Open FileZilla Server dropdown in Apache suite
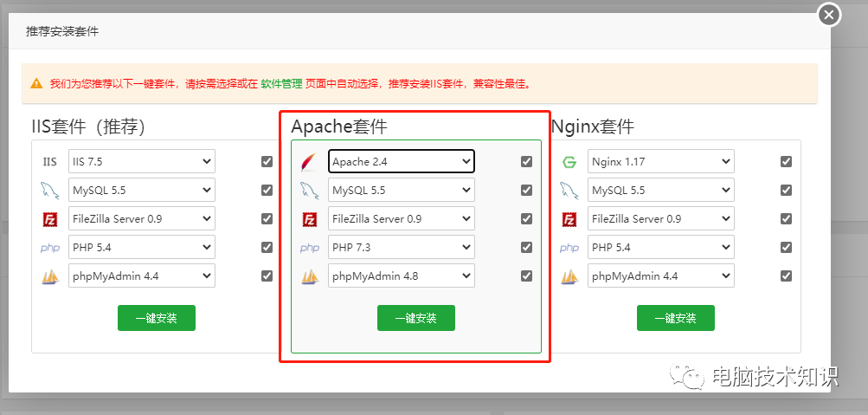This screenshot has width=868, height=415. click(402, 218)
